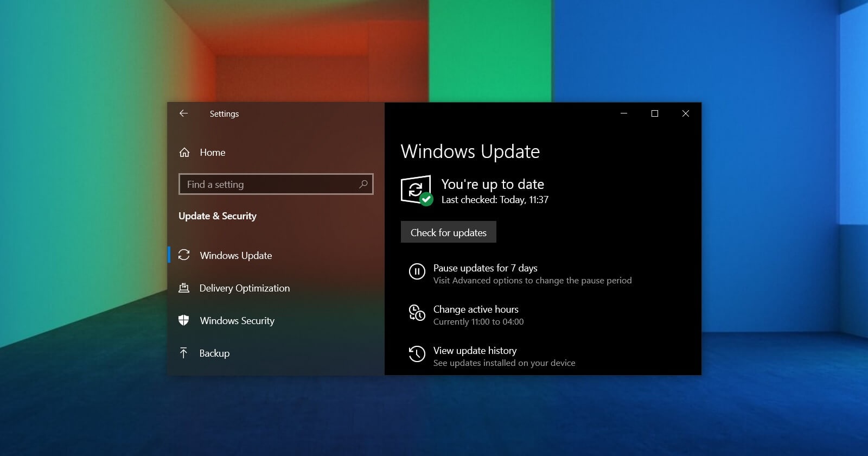Screen dimensions: 868x456
Task: Click the Delivery Optimization icon
Action: point(184,288)
